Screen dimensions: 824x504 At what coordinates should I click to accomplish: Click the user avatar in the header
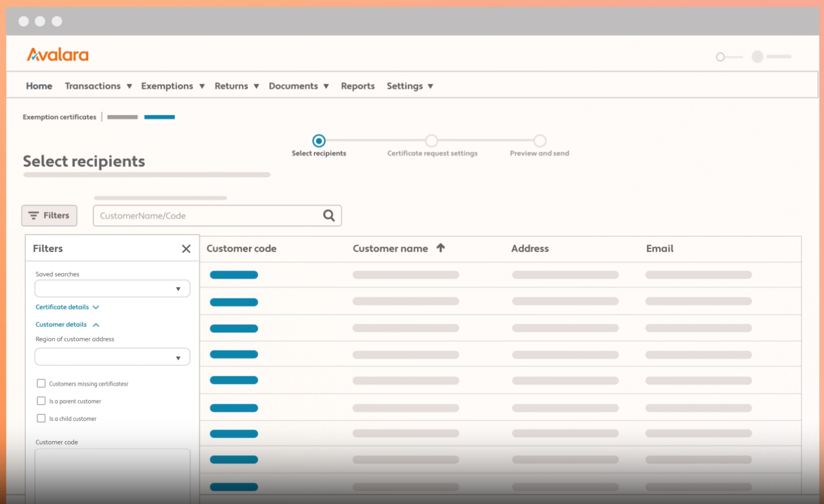click(756, 56)
